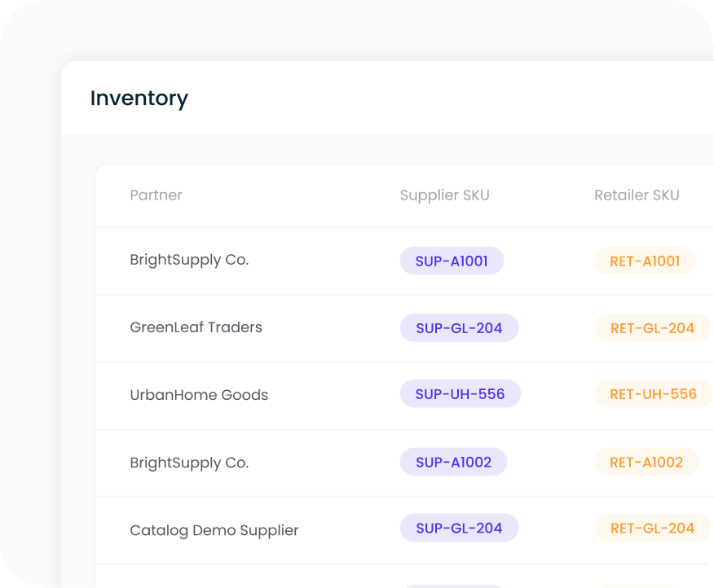Open the SUP-GL-204 badge for GreenLeaf Traders
This screenshot has width=714, height=588.
point(459,327)
